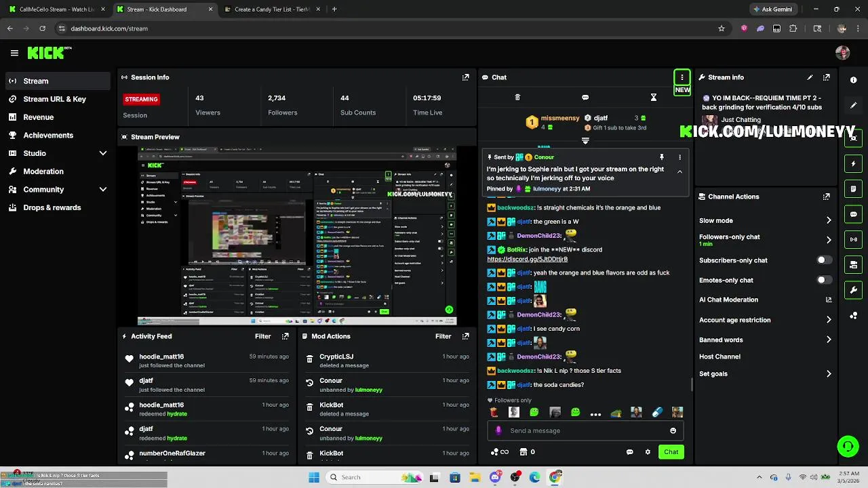Pop out the Stream info panel

pyautogui.click(x=826, y=77)
